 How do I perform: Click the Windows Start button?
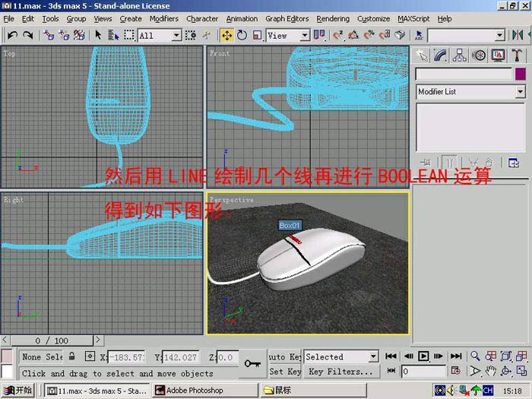pos(18,390)
